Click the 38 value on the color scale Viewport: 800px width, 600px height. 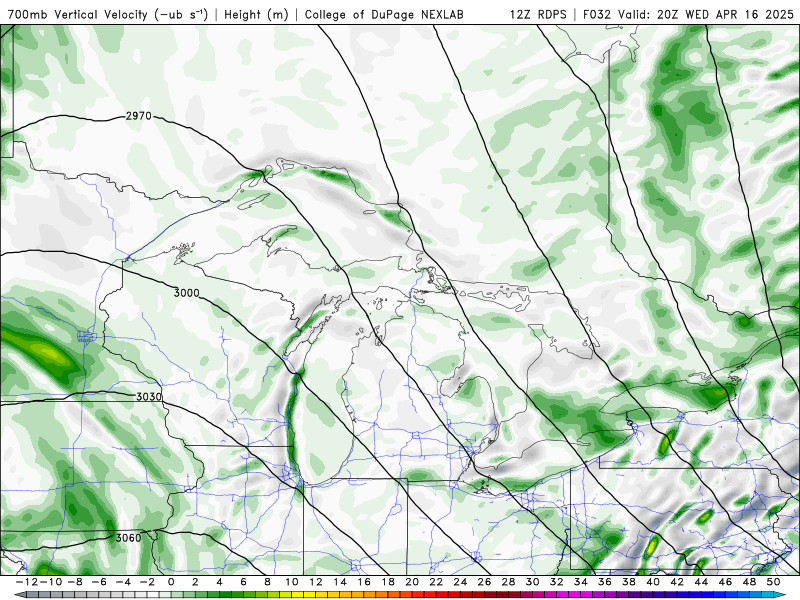tap(629, 582)
